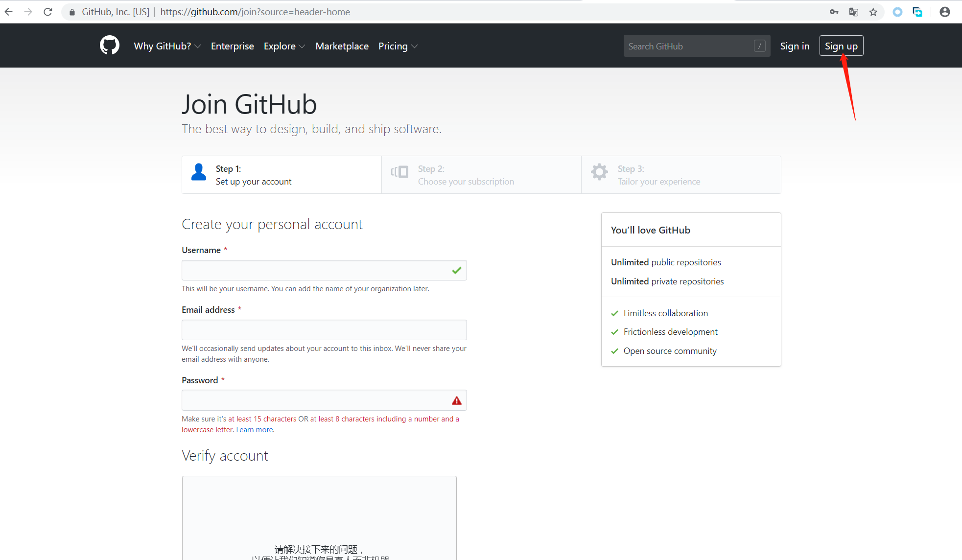The height and width of the screenshot is (560, 962).
Task: Go back with the browser back arrow
Action: click(x=9, y=12)
